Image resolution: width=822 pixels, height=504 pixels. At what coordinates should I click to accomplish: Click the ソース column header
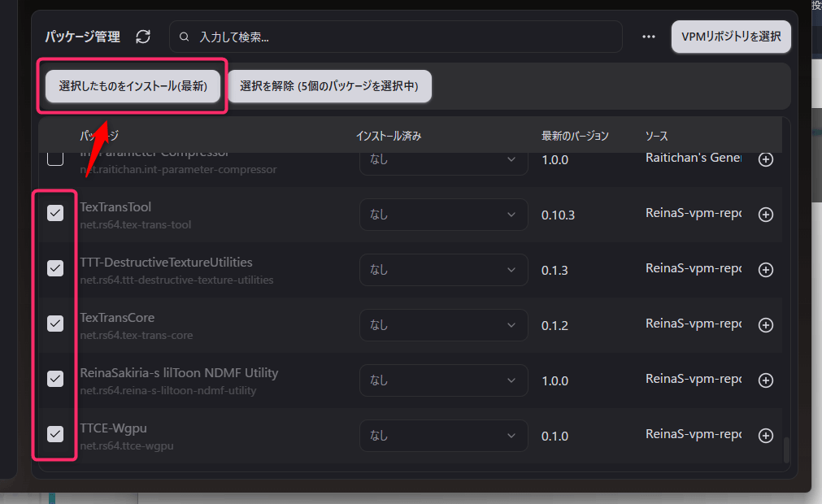(656, 137)
